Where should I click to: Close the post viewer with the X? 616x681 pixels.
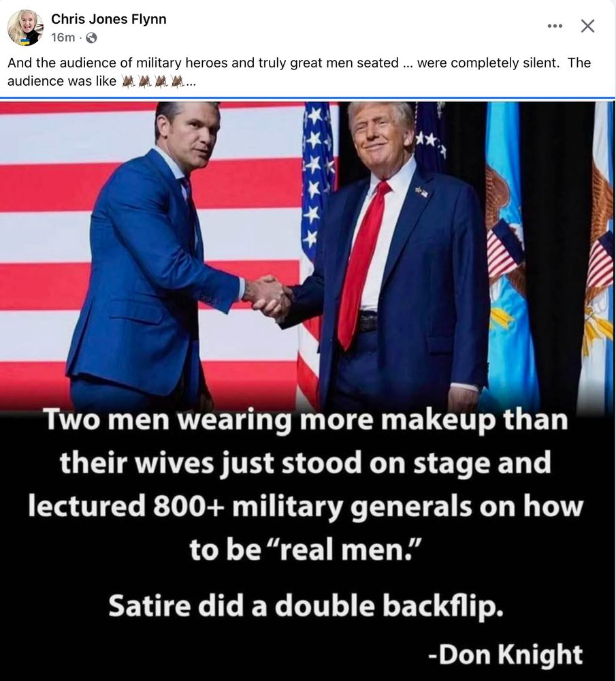588,26
